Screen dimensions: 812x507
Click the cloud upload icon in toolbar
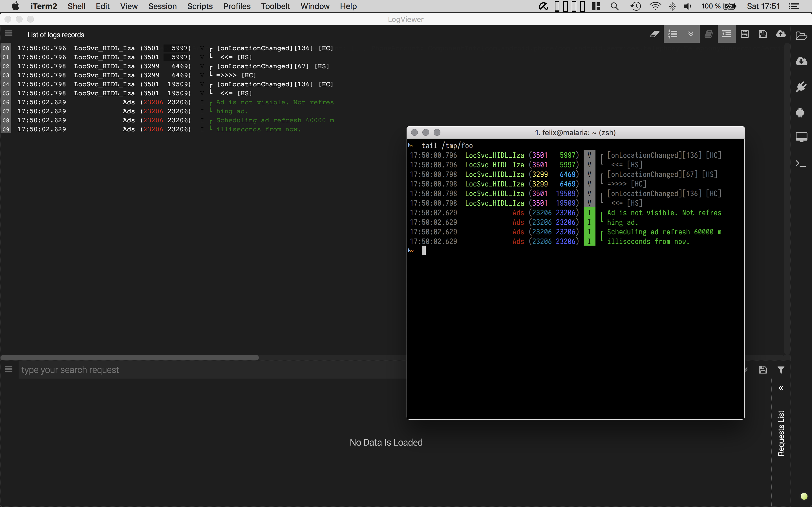pos(780,34)
